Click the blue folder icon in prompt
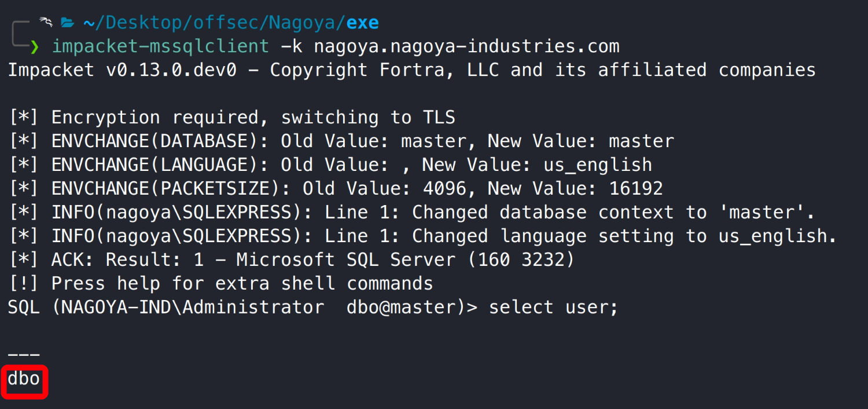The image size is (868, 409). pos(68,23)
